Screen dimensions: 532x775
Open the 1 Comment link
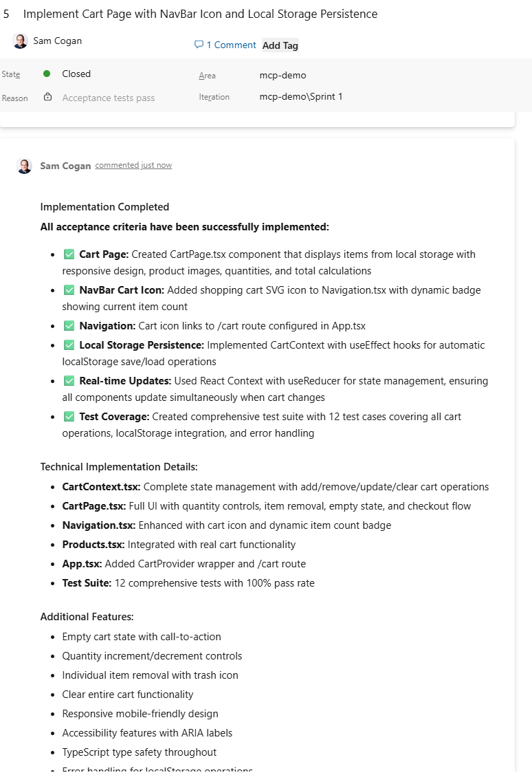pos(231,45)
